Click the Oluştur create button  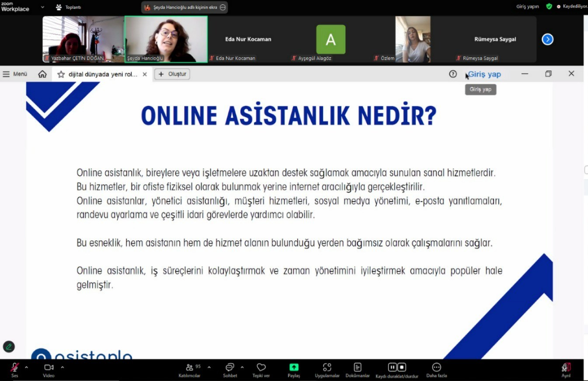[x=172, y=74]
